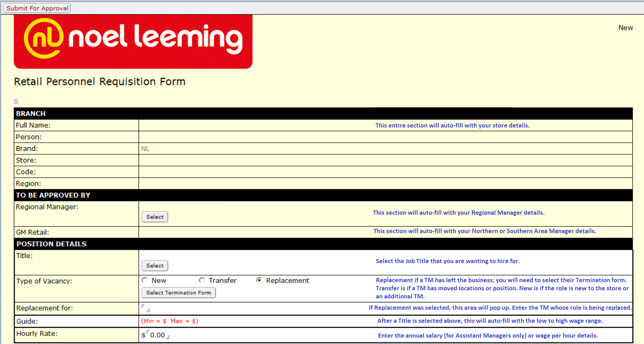Click the Type of Vacancy: label
Viewport: 644px width, 344px height.
(x=44, y=281)
